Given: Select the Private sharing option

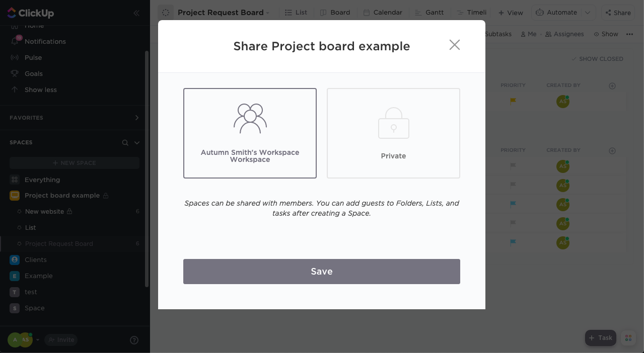Looking at the screenshot, I should [393, 133].
